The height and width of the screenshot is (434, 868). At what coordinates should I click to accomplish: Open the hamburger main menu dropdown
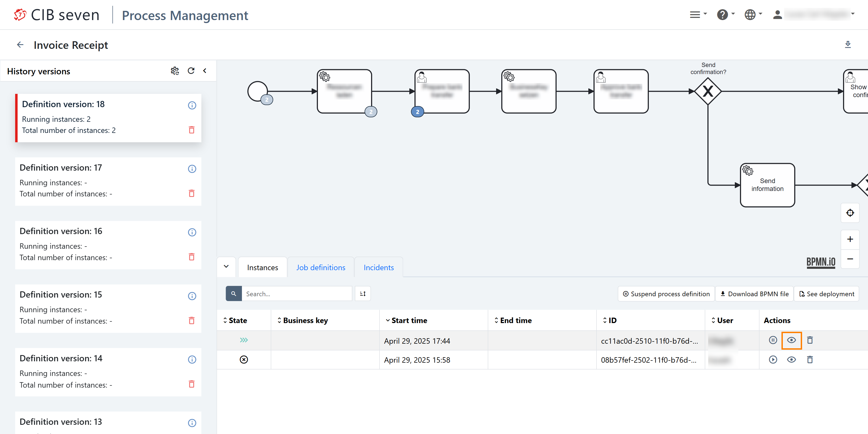tap(698, 15)
